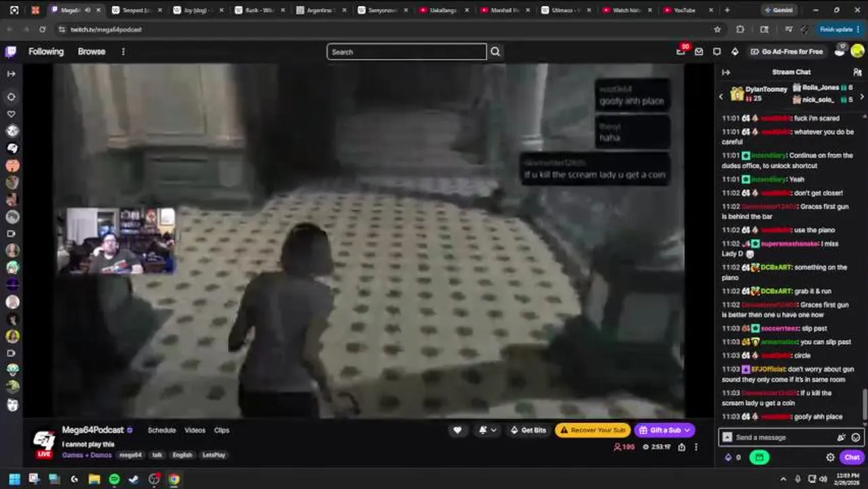Viewport: 868px width, 489px height.
Task: Expand the left followed channels sidebar
Action: tap(11, 73)
